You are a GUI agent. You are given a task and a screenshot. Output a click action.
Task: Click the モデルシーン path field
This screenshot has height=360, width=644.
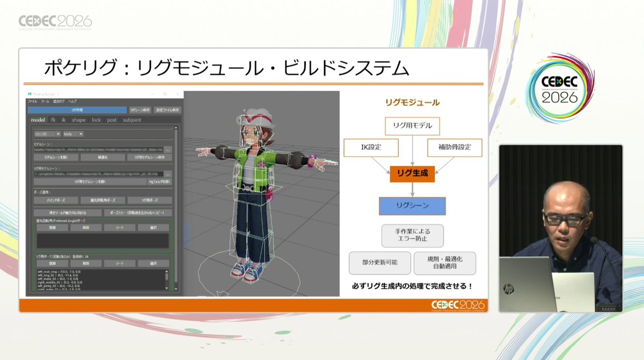coord(98,150)
